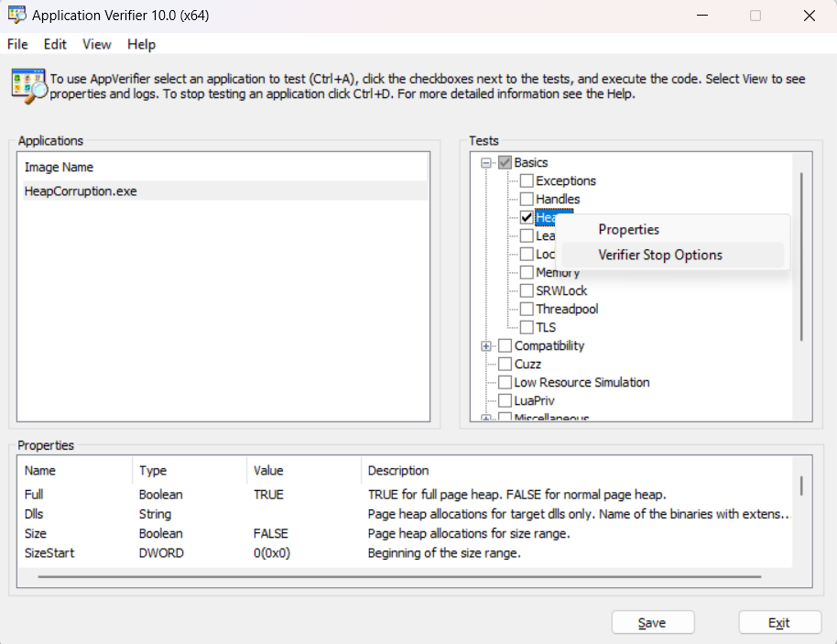Enable the SRWLock test checkbox

pos(527,290)
